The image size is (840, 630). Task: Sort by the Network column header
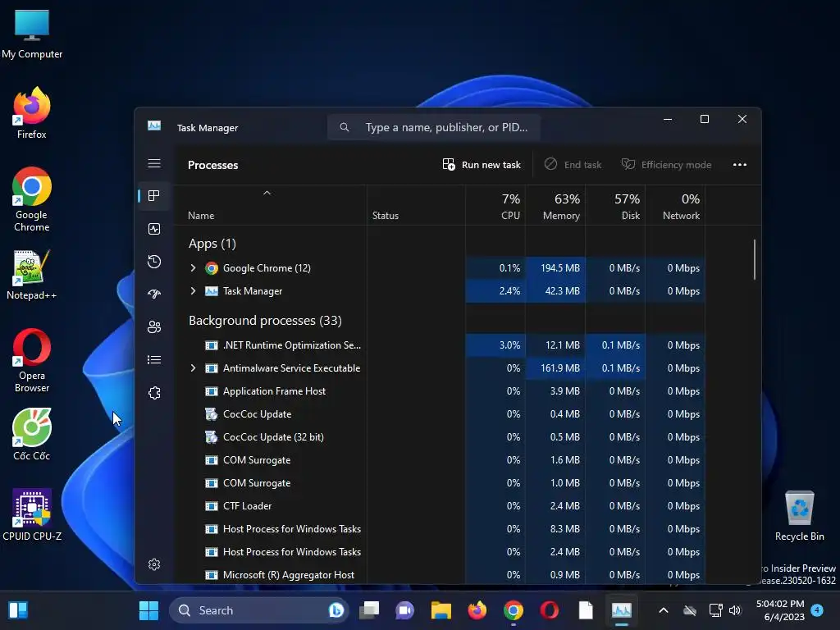pyautogui.click(x=676, y=206)
